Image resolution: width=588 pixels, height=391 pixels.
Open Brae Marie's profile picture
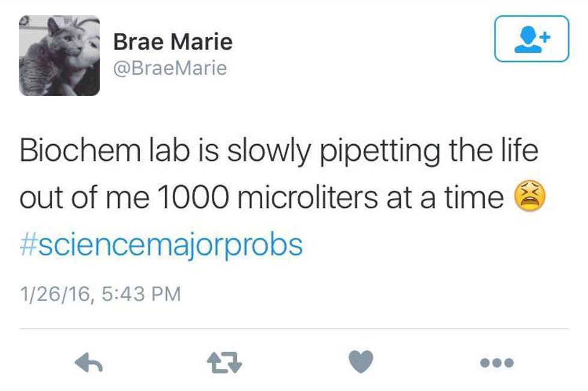tap(59, 55)
